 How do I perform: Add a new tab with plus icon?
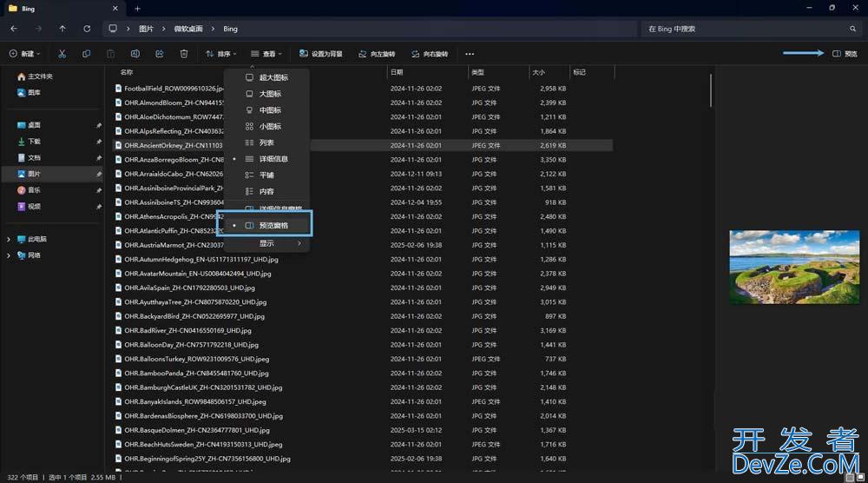tap(137, 9)
